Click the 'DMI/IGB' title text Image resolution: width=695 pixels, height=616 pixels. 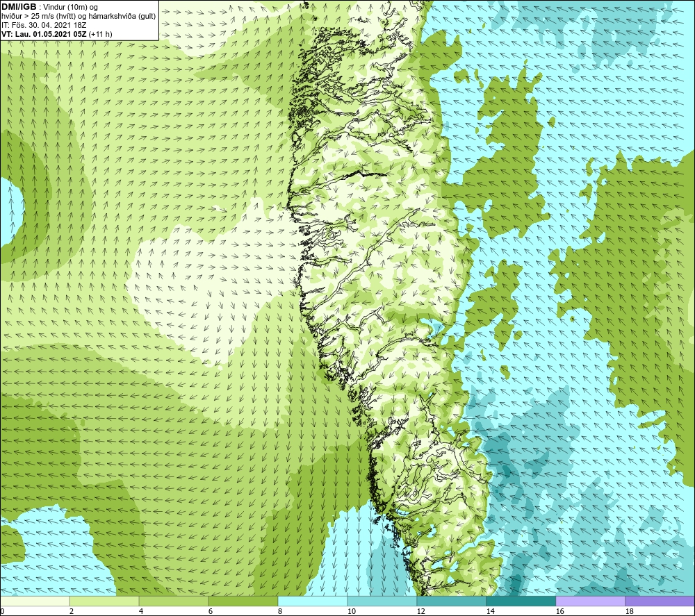click(x=19, y=7)
